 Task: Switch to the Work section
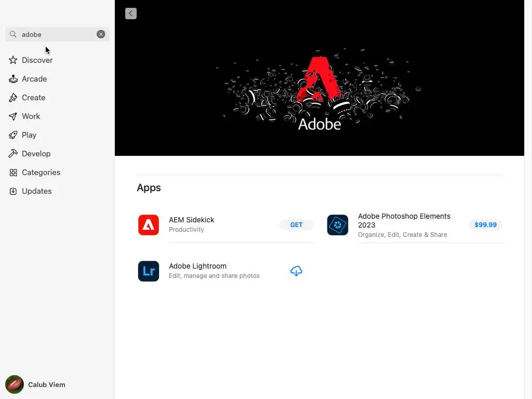click(31, 116)
